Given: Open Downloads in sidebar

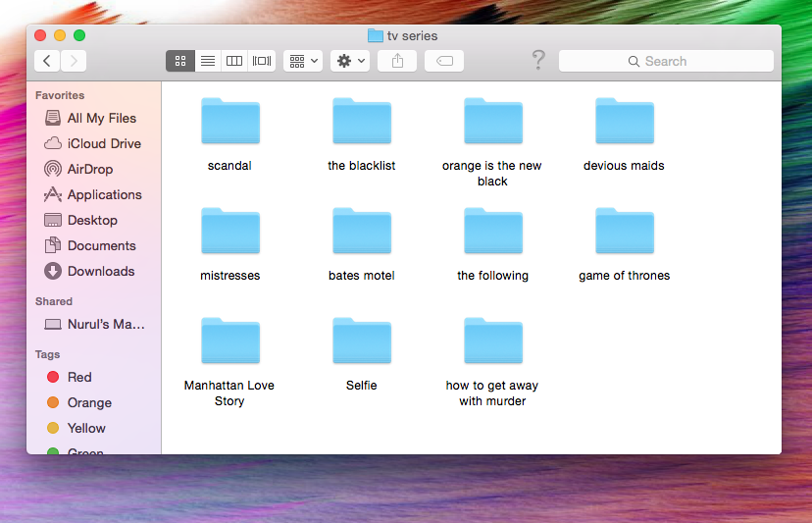Looking at the screenshot, I should coord(94,271).
